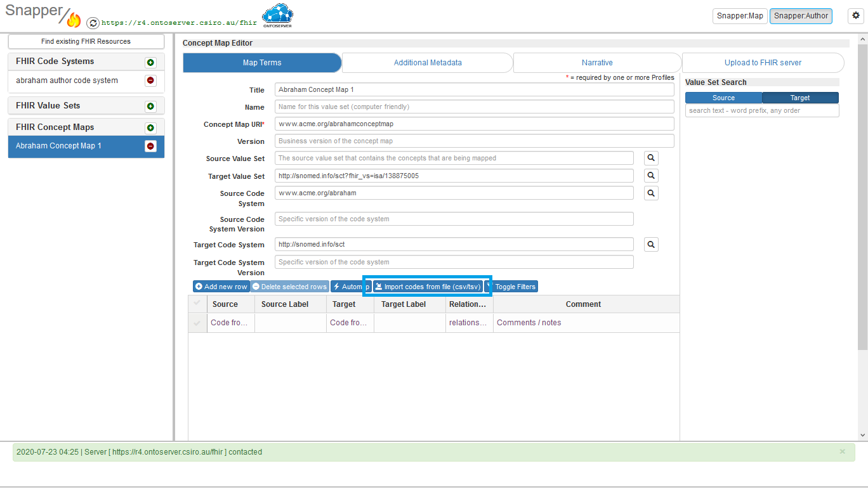Click the Title input field
Viewport: 868px width, 499px height.
(x=475, y=89)
